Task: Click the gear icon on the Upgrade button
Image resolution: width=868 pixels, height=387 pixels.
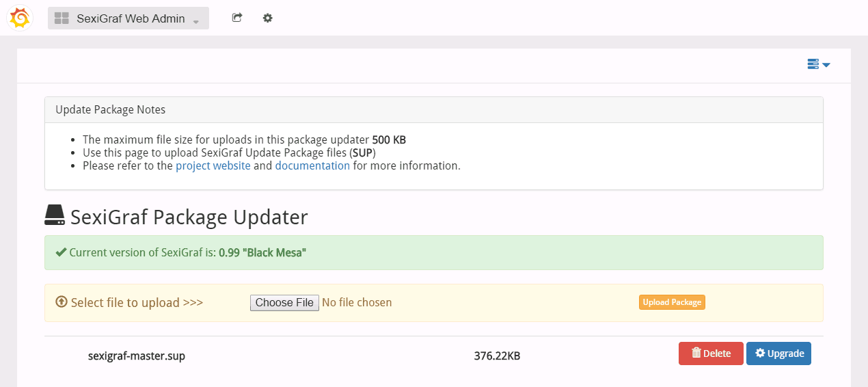Action: [760, 353]
